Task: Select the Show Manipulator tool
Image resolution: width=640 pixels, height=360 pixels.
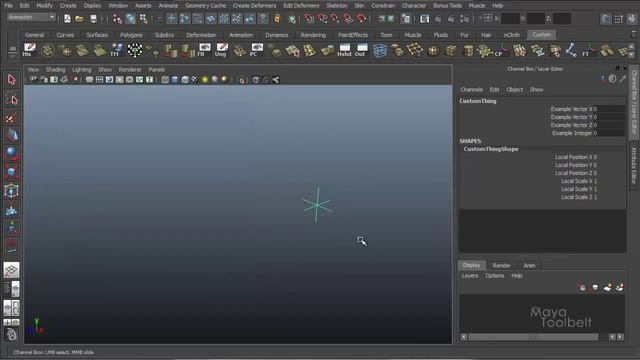Action: (11, 227)
